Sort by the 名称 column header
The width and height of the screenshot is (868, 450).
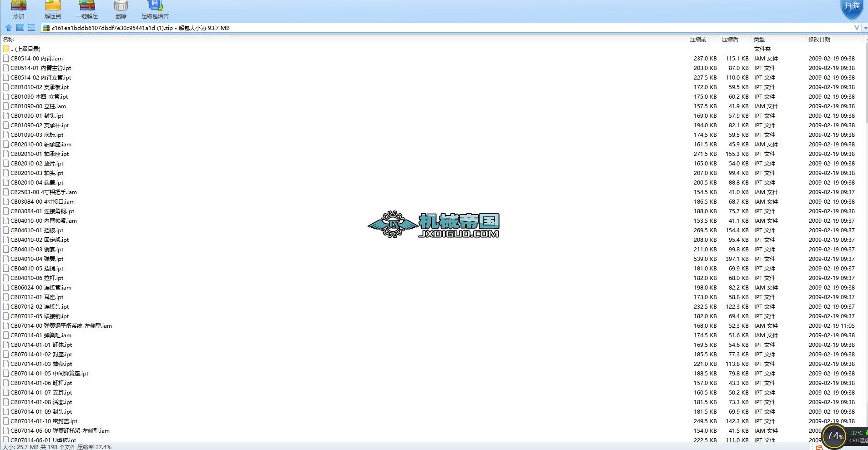(x=8, y=40)
